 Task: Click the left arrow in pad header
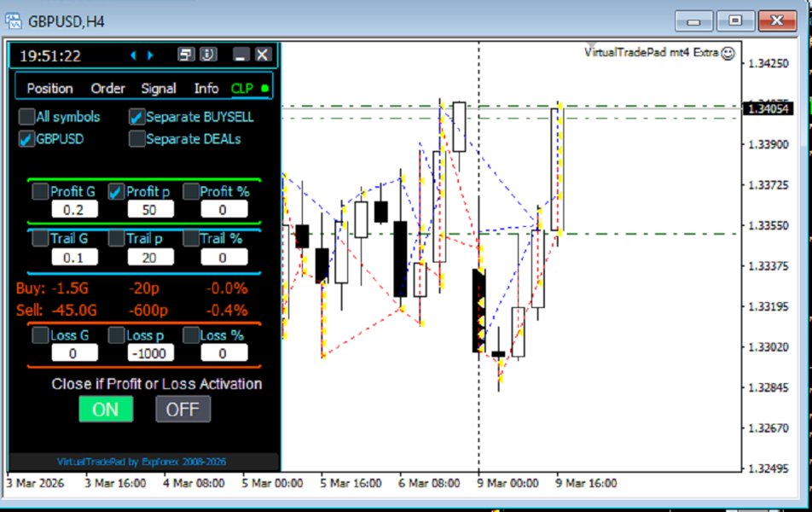pyautogui.click(x=133, y=55)
